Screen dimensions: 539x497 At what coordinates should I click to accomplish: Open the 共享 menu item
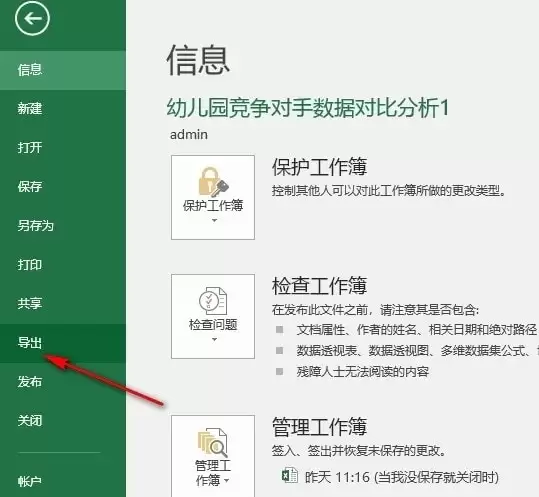pos(63,303)
